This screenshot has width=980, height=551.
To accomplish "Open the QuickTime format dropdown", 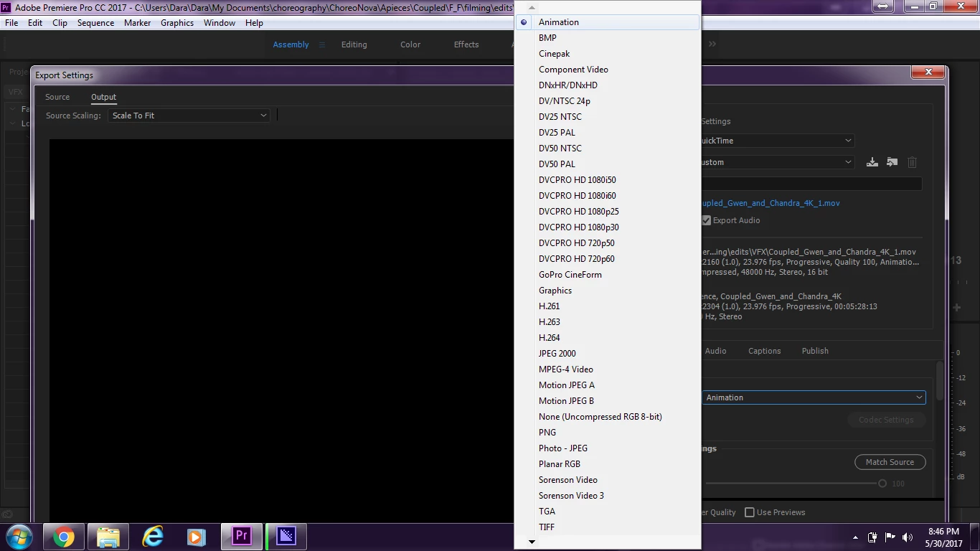I will 777,141.
